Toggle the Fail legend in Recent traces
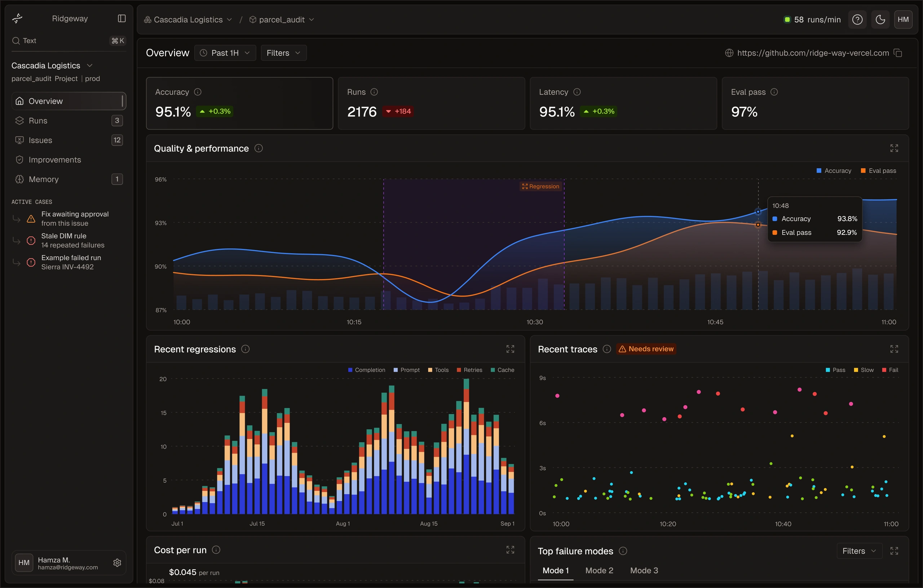Viewport: 923px width, 588px height. [x=890, y=370]
